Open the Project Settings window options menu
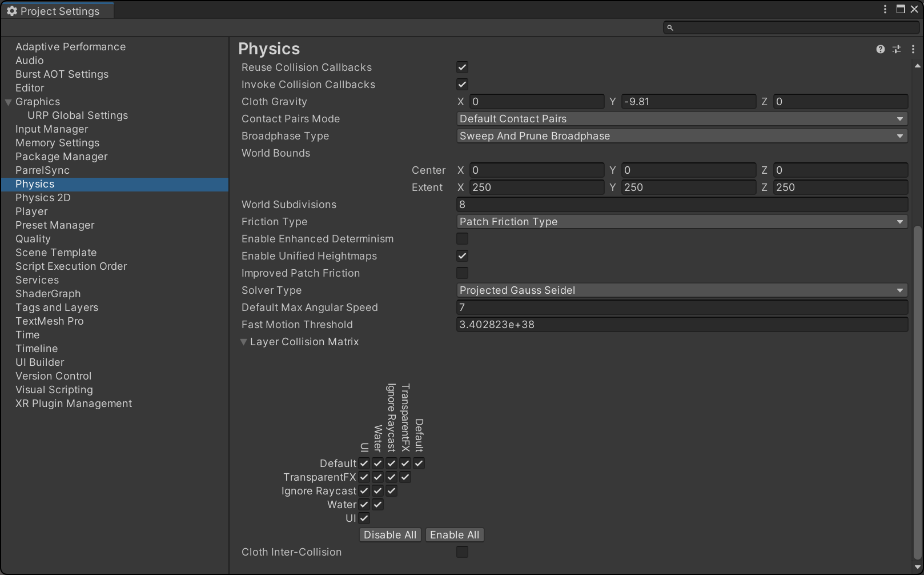 pos(885,9)
